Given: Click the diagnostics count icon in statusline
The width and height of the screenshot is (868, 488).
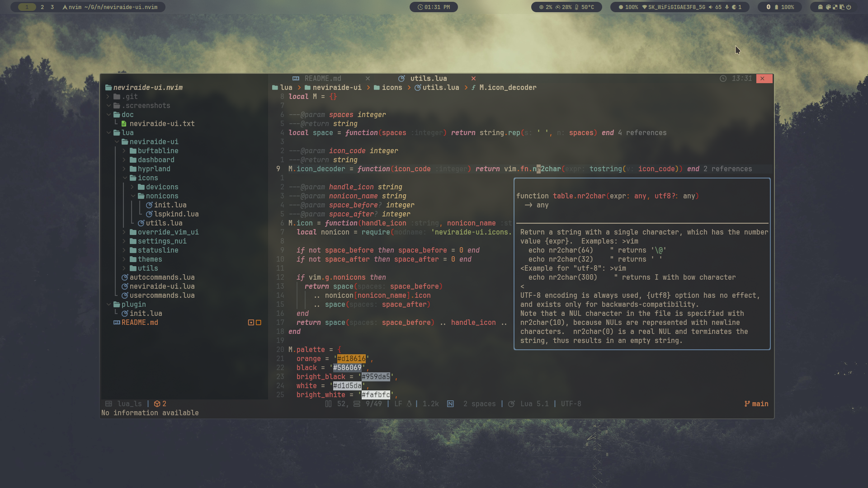Looking at the screenshot, I should (157, 404).
